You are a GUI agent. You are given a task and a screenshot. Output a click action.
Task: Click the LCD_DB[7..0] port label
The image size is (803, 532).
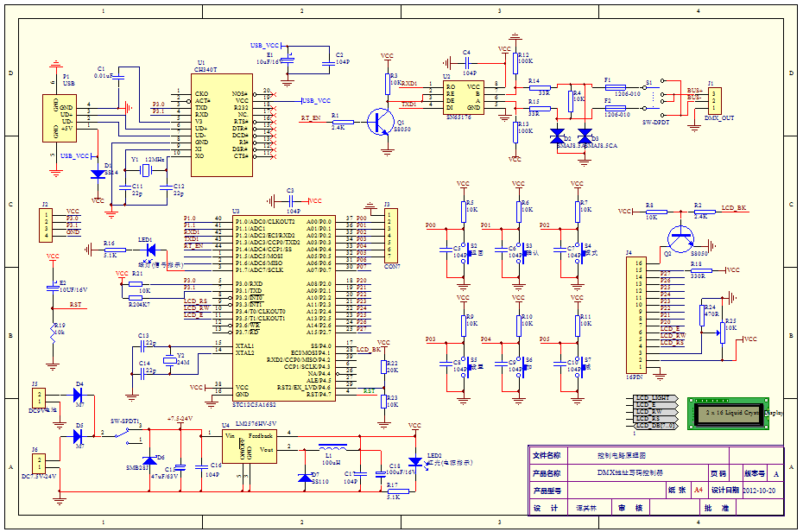pyautogui.click(x=656, y=426)
